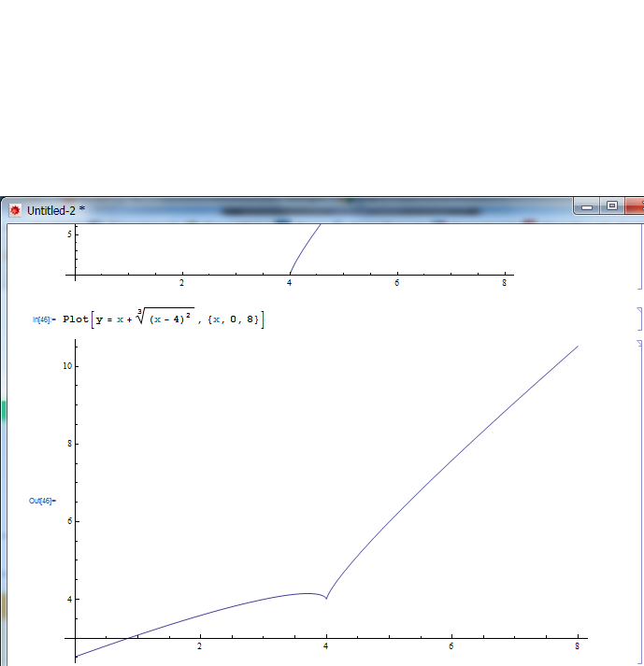Select the Out[46] cell label
The width and height of the screenshot is (644, 666).
(42, 501)
